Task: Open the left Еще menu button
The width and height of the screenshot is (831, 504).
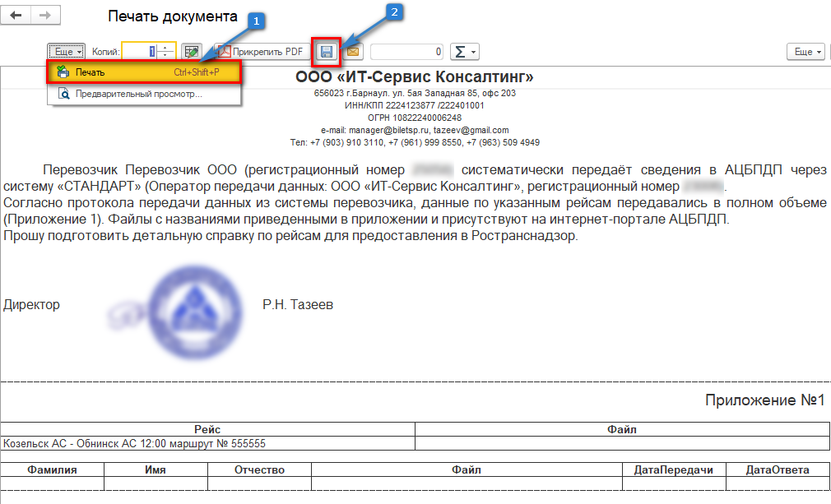Action: (66, 52)
